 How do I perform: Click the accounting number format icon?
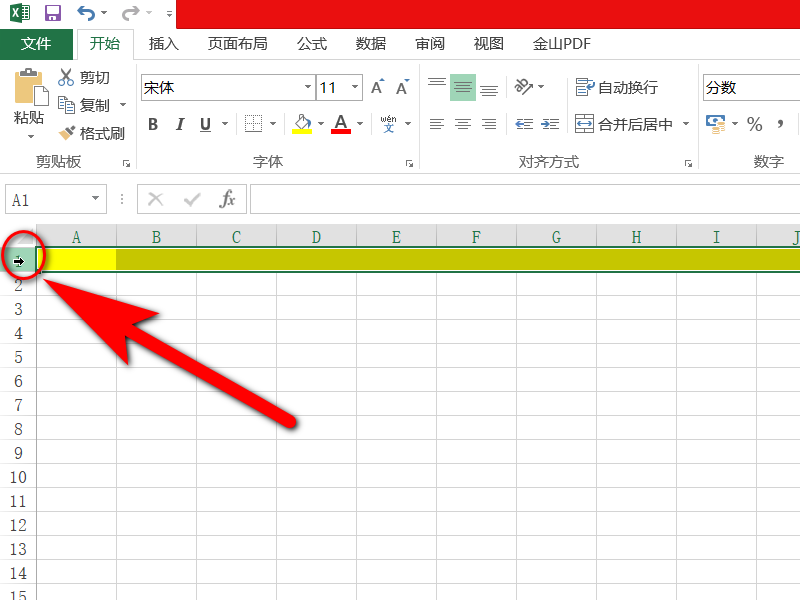[x=715, y=124]
